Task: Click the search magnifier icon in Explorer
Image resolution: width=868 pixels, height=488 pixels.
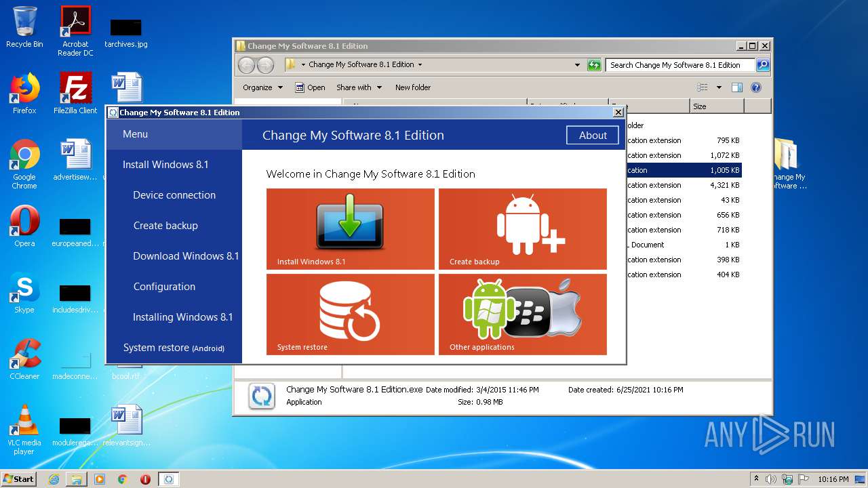Action: [x=763, y=65]
